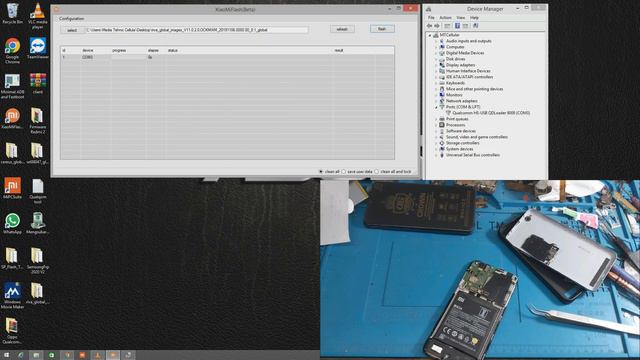Viewport: 640px width, 360px height.
Task: Open the Firmware Redmi 2 folder
Action: [x=38, y=121]
